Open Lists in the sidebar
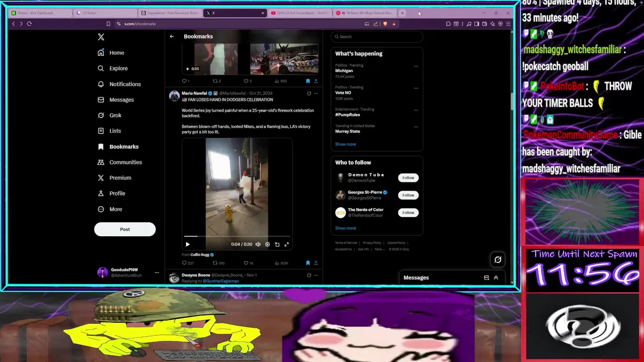Image resolution: width=644 pixels, height=362 pixels. tap(110, 131)
